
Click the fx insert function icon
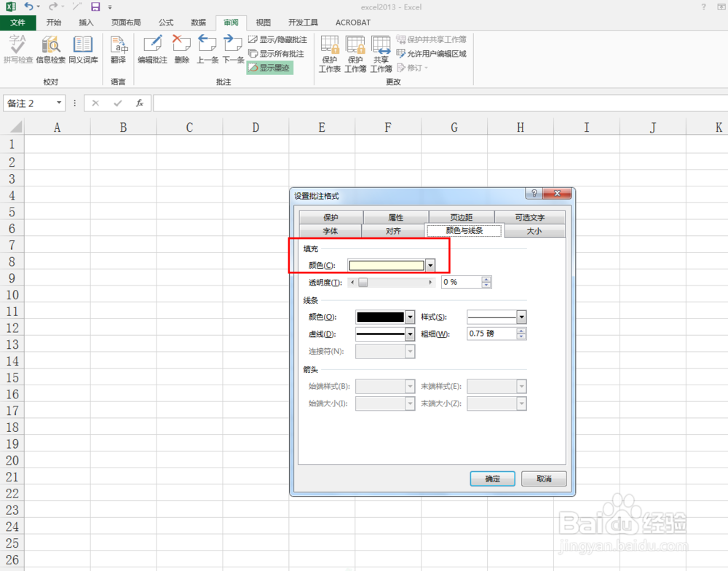(x=139, y=103)
